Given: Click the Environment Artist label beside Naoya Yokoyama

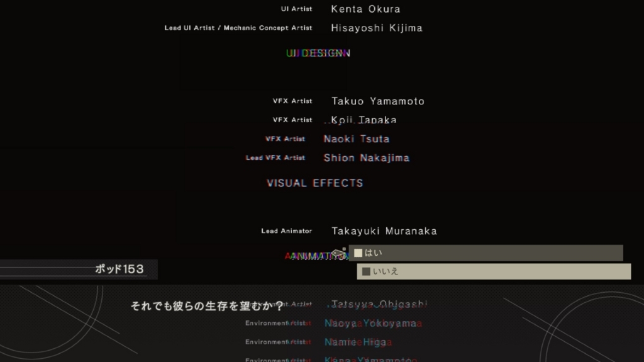Looking at the screenshot, I should click(278, 324).
